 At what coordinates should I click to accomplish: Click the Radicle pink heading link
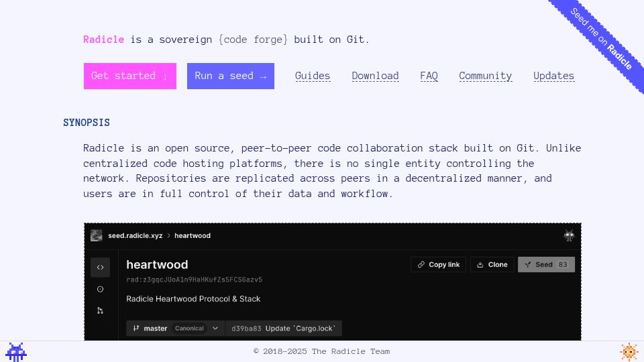click(103, 40)
